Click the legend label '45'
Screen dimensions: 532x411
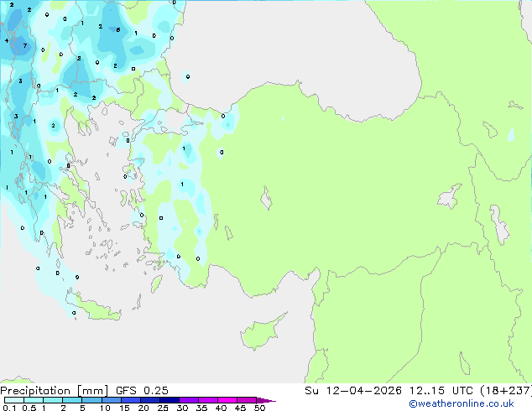[x=240, y=408]
